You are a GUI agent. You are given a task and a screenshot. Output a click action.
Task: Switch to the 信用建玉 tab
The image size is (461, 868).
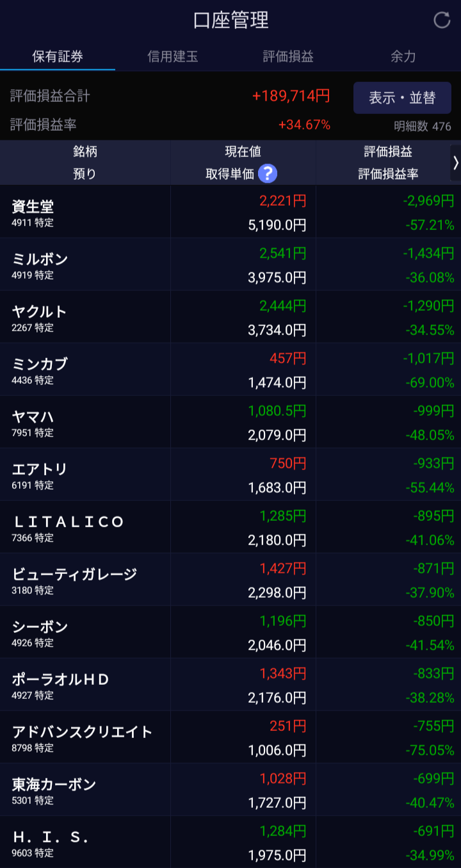173,56
